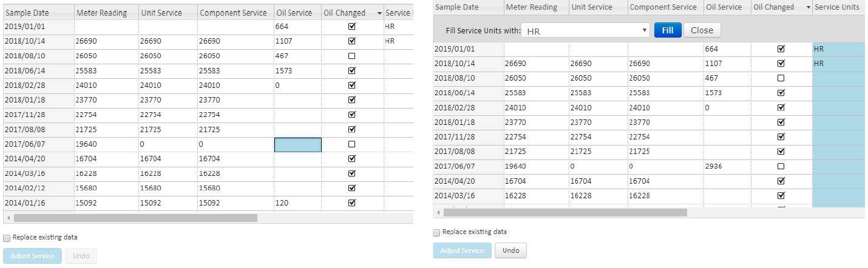This screenshot has width=868, height=268.
Task: Enable Replace existing data in left panel
Action: coord(7,238)
